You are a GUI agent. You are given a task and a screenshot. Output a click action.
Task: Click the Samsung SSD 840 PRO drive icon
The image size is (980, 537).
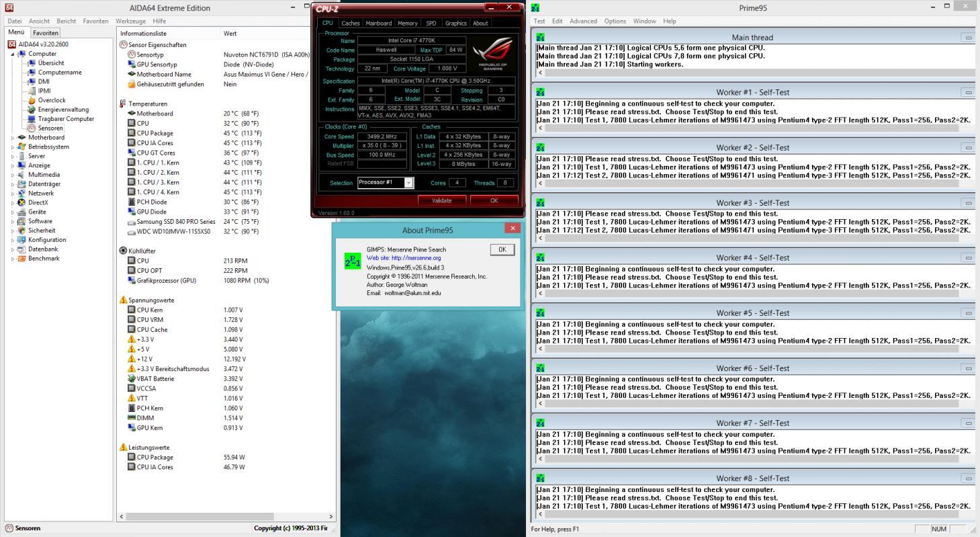coord(132,222)
